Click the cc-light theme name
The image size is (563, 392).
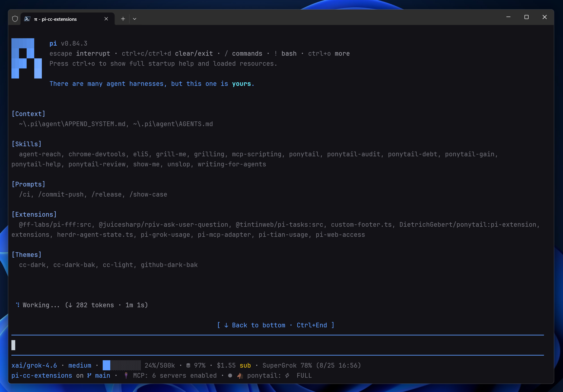click(118, 265)
